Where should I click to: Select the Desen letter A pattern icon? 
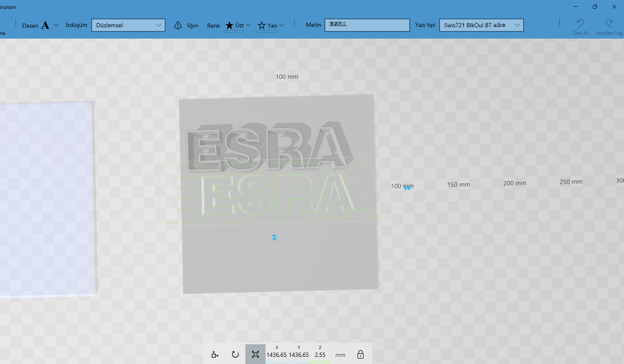pyautogui.click(x=45, y=25)
